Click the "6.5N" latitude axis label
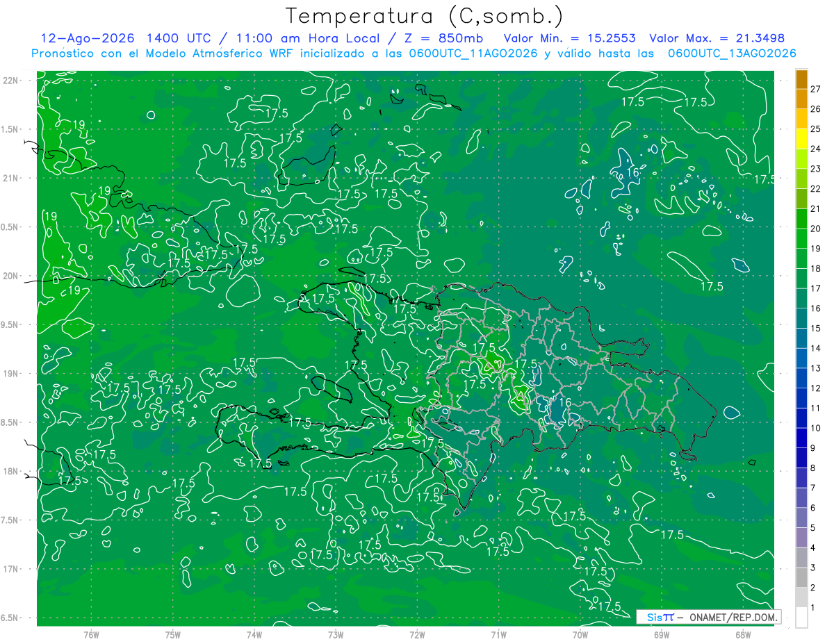This screenshot has height=644, width=834. pyautogui.click(x=10, y=618)
